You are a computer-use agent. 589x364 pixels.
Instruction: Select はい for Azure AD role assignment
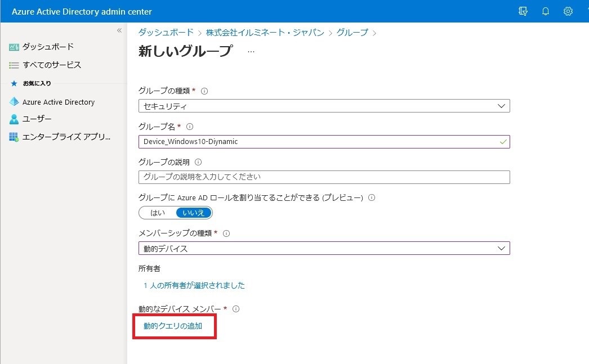click(x=158, y=213)
